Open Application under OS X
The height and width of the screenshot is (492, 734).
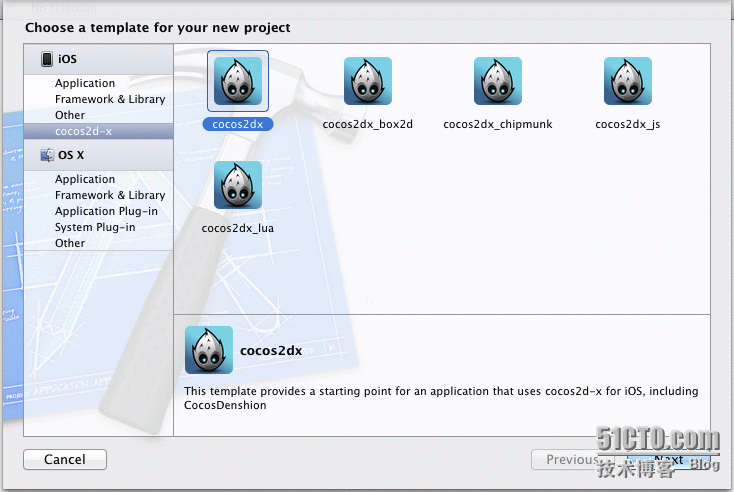pyautogui.click(x=85, y=179)
